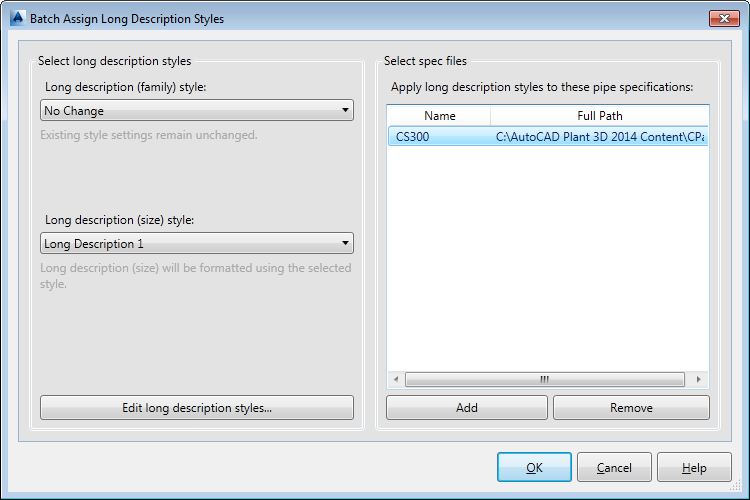Image resolution: width=750 pixels, height=500 pixels.
Task: Sort list by the Name column header
Action: coord(439,116)
